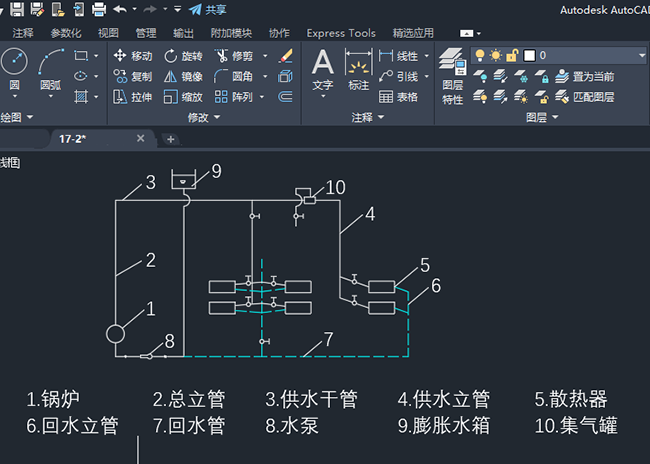Click the 阵列 array tool
Viewport: 650px width, 464px height.
(x=234, y=97)
